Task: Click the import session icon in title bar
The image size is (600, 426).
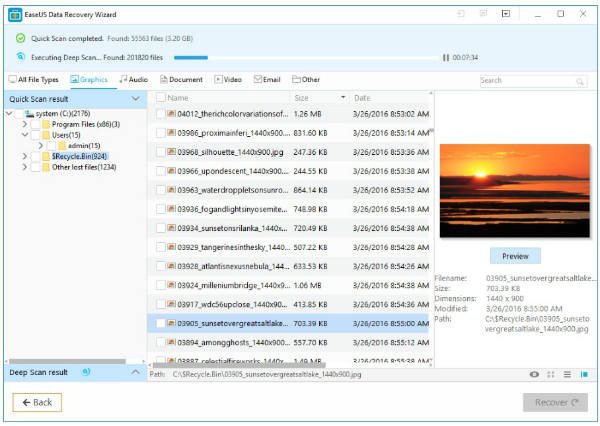Action: [x=461, y=14]
